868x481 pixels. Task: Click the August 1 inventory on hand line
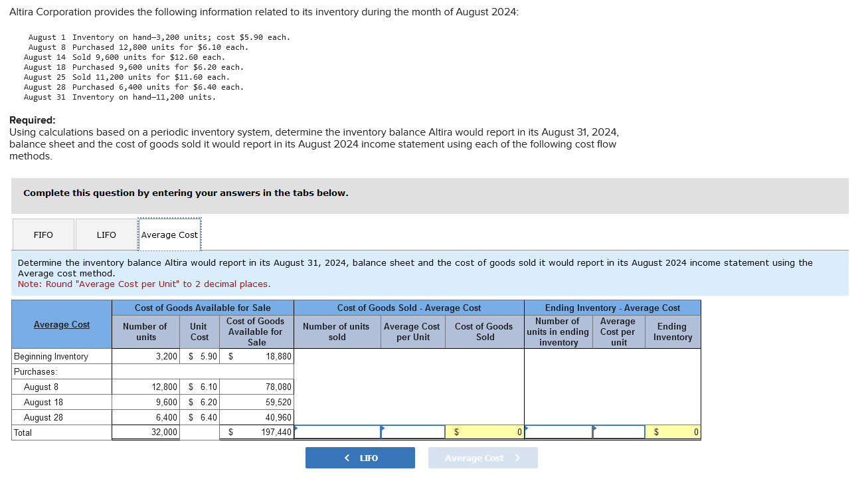pos(159,37)
